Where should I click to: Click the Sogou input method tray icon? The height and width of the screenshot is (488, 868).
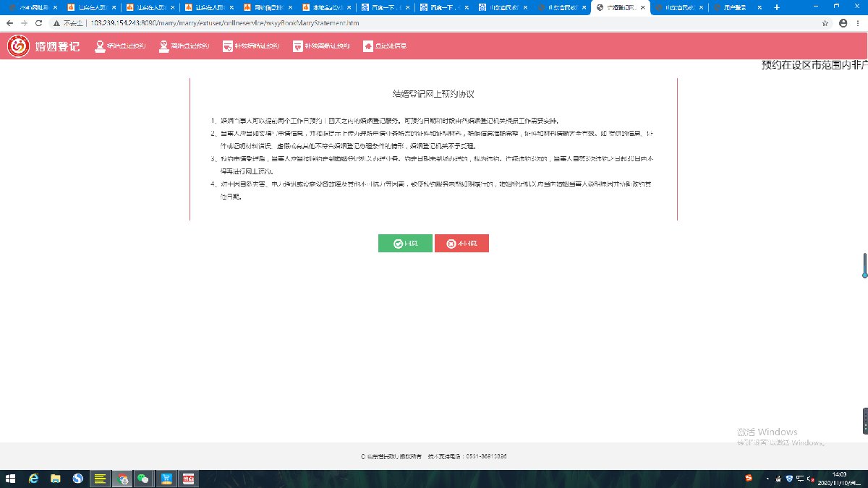[749, 479]
